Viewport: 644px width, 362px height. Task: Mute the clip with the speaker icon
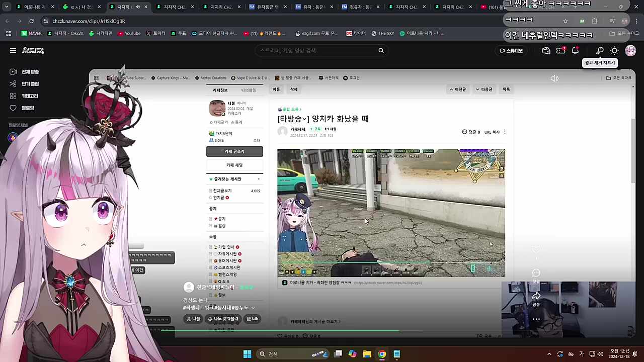[x=554, y=78]
